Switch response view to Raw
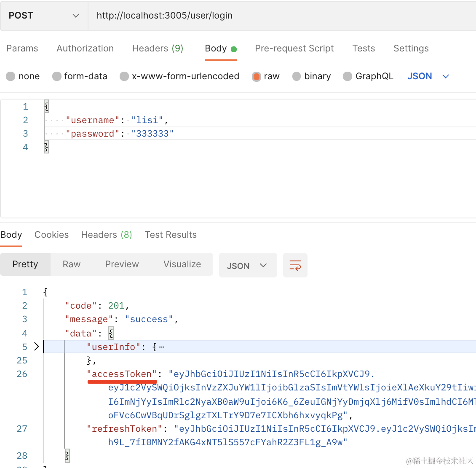 (72, 264)
